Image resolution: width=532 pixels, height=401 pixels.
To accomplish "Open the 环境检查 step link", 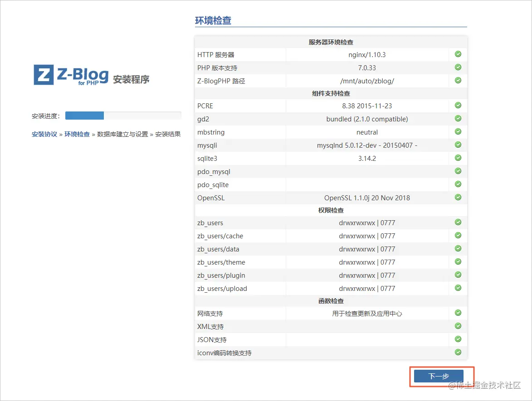I will 77,134.
